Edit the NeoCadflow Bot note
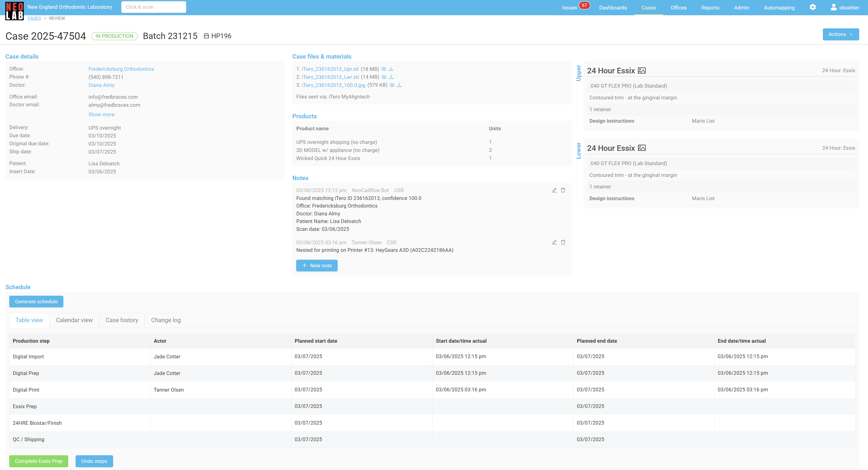The image size is (868, 470). [554, 190]
